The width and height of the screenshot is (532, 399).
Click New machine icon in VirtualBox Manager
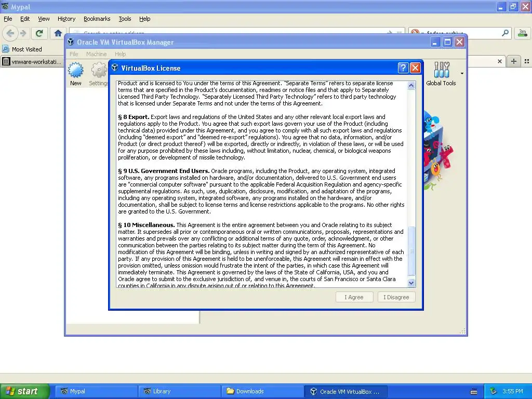(x=76, y=74)
